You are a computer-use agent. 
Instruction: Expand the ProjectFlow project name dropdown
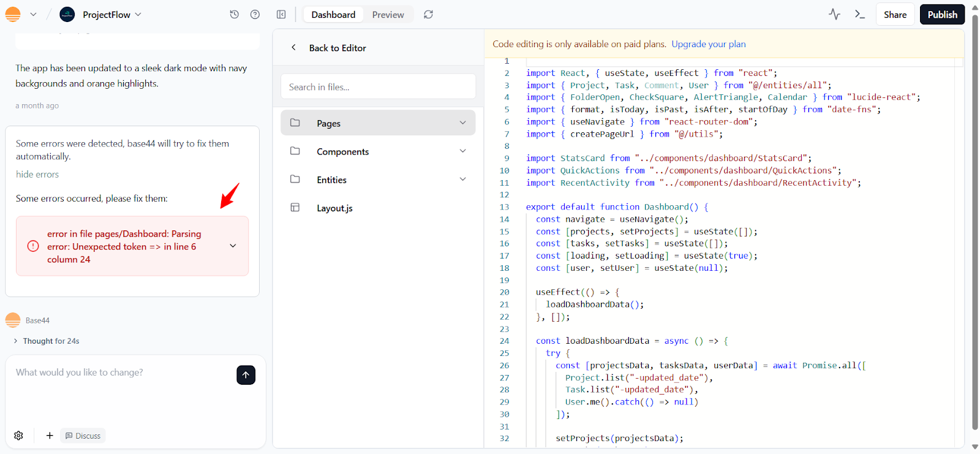tap(138, 14)
